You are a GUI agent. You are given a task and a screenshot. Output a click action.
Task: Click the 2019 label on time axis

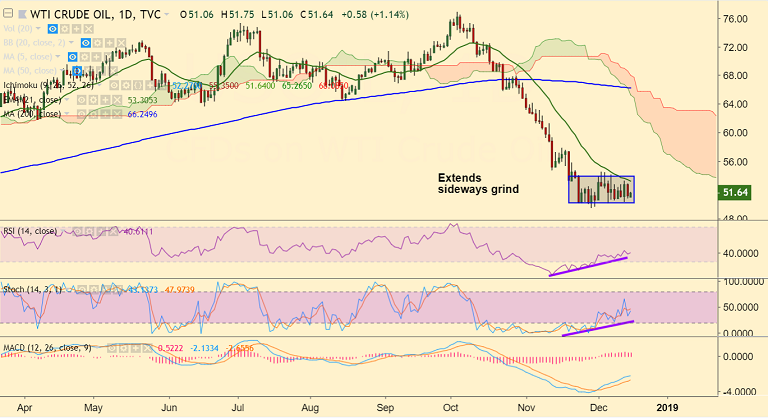point(667,408)
